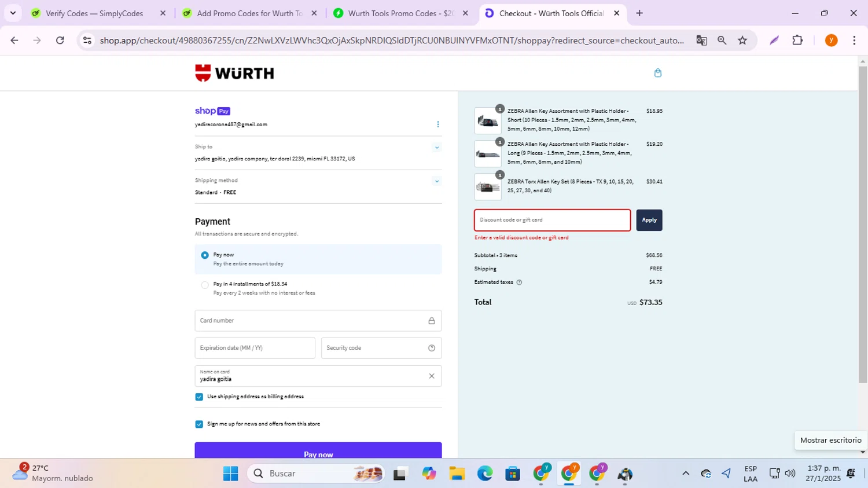Open the Copilot taskbar icon

[429, 474]
